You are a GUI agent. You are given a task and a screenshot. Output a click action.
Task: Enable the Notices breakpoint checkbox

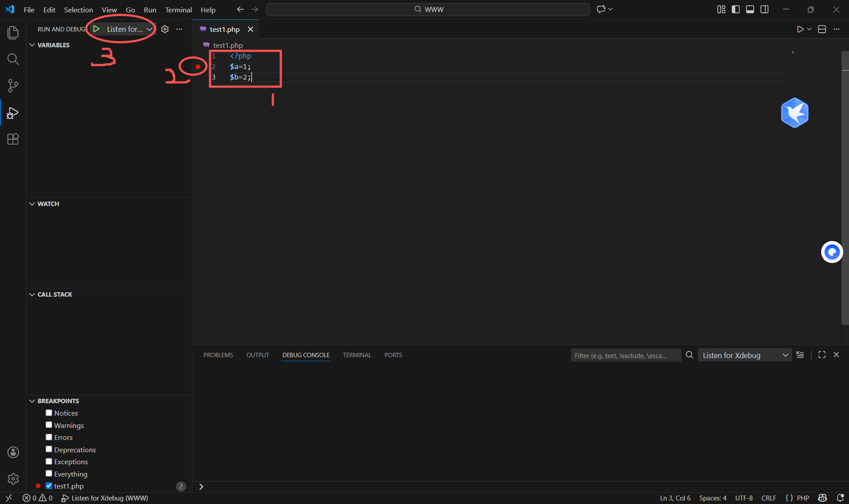point(49,413)
